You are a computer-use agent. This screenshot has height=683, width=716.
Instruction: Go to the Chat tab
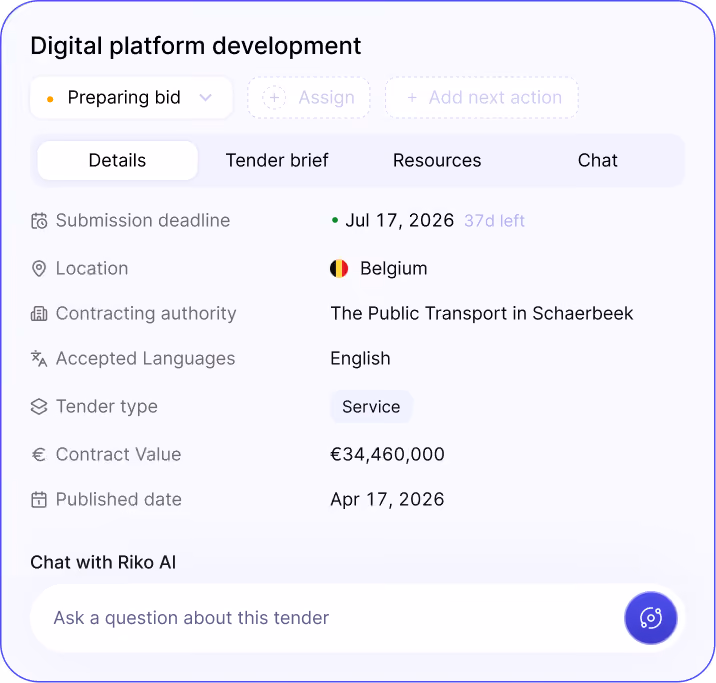tap(597, 160)
